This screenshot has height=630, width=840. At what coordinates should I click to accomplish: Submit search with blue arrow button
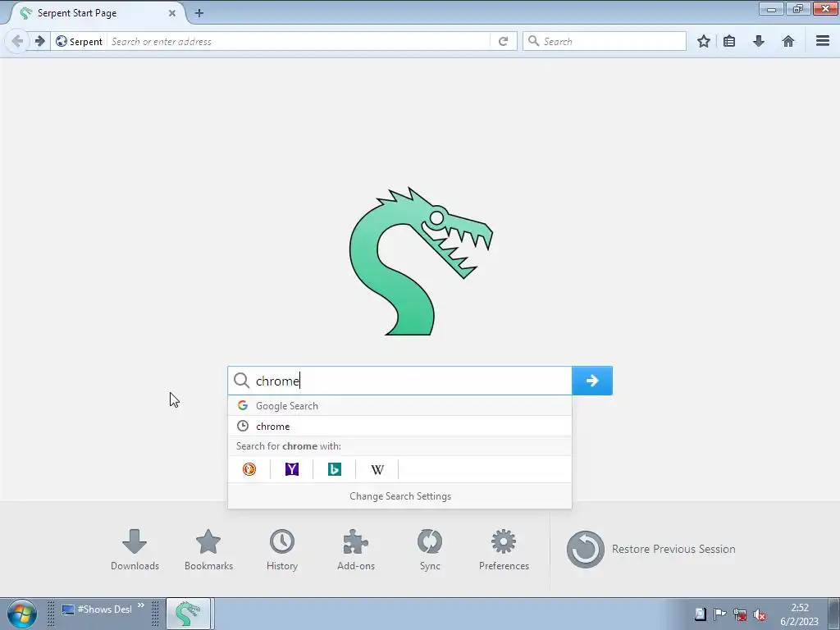[592, 381]
